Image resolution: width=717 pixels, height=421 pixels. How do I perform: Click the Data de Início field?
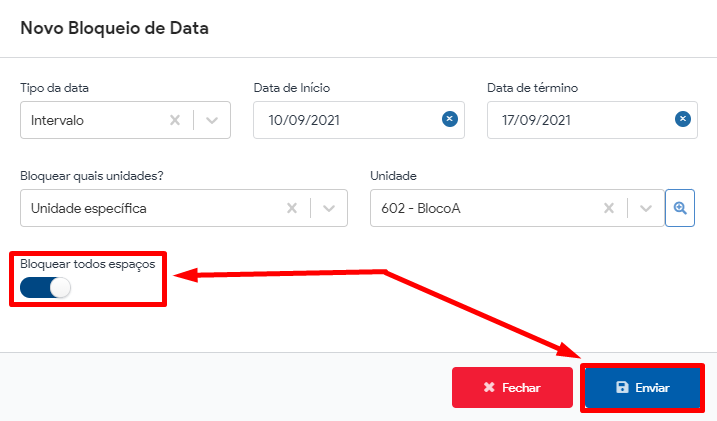tap(359, 120)
